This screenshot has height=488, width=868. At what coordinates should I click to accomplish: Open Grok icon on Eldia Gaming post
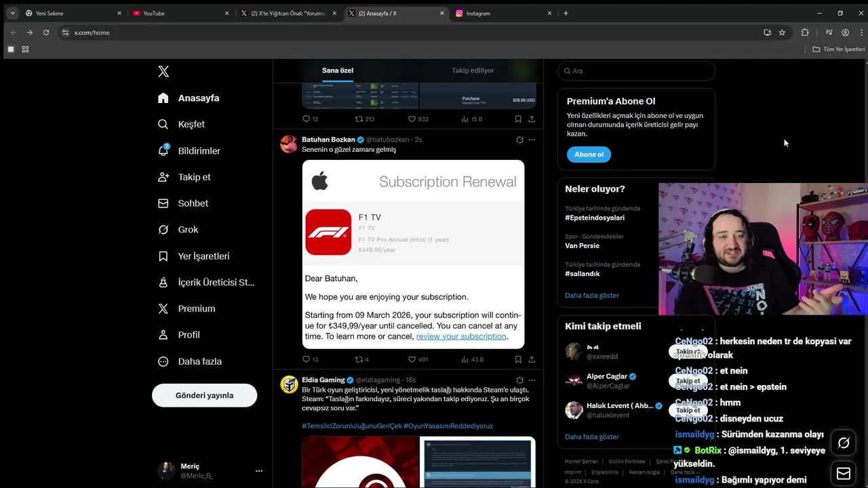[x=519, y=380]
